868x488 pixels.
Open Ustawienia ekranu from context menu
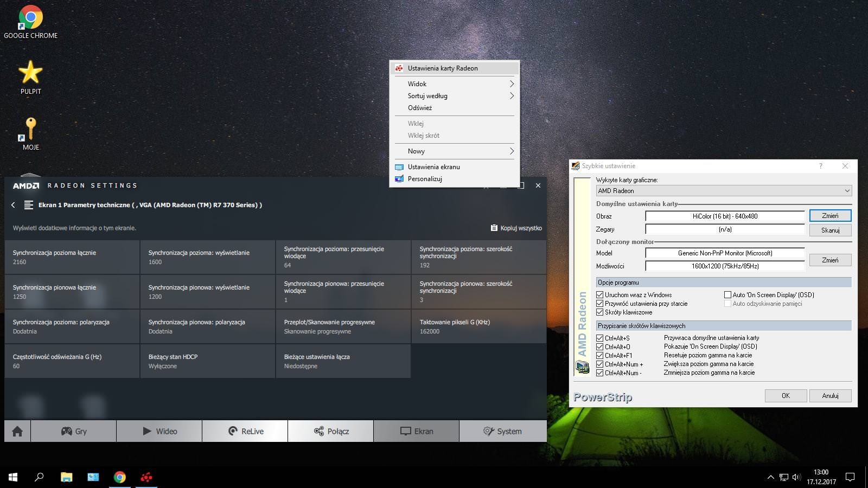pyautogui.click(x=454, y=167)
